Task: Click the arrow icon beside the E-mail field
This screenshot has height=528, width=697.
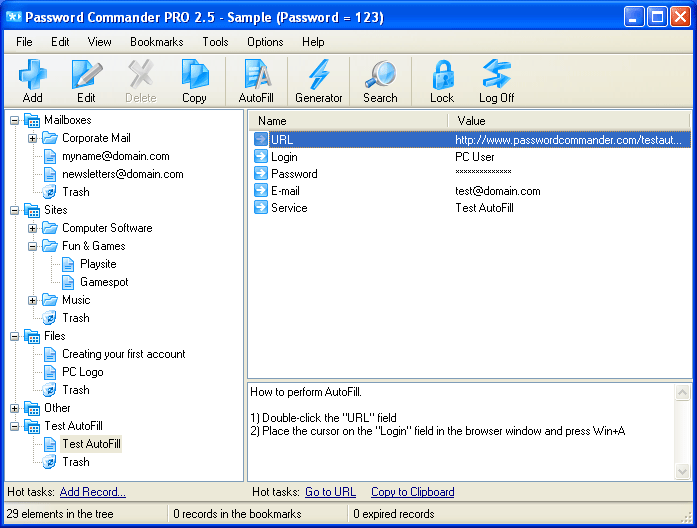Action: pos(261,191)
